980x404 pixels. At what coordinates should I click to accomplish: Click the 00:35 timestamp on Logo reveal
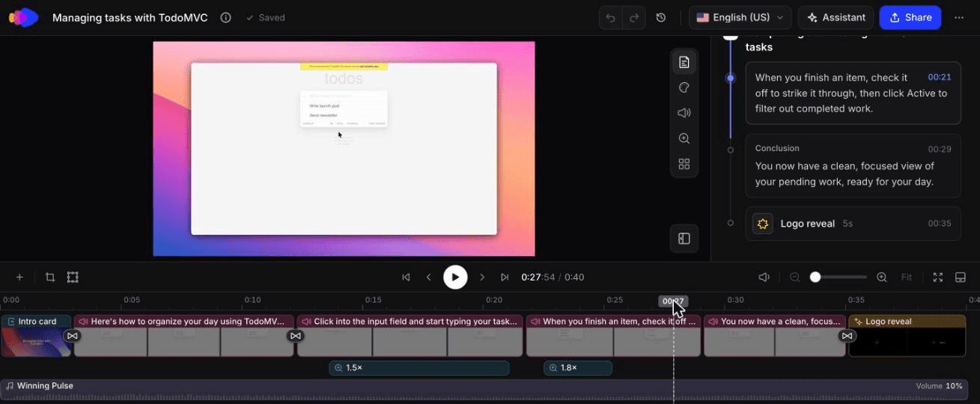pos(940,224)
